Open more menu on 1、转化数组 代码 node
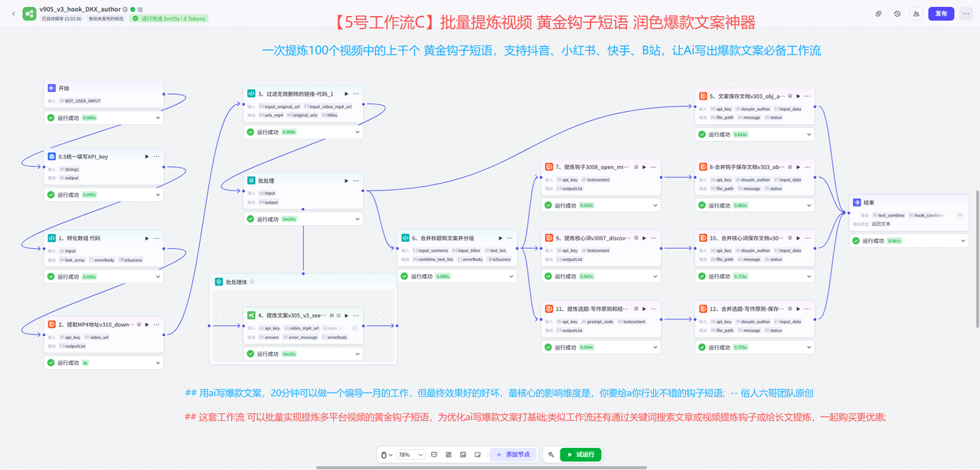 tap(156, 238)
